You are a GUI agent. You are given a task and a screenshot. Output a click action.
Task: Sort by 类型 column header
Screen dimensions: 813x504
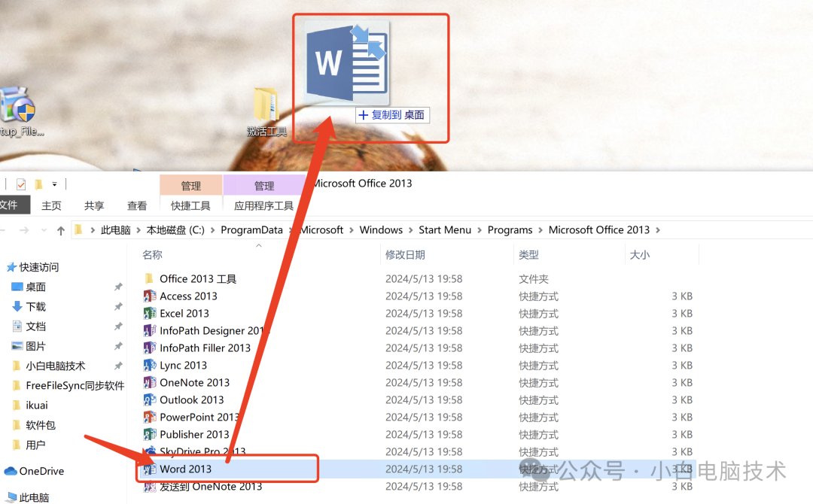coord(529,255)
